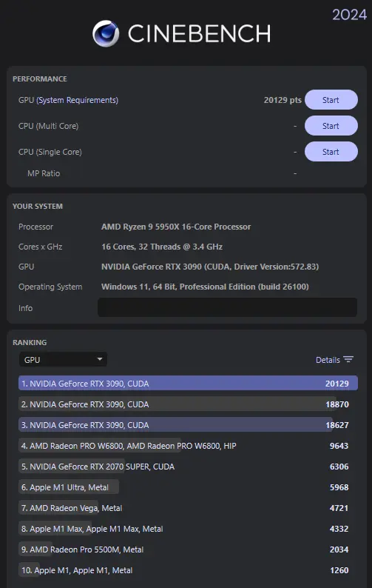Screen dimensions: 372x588
Task: Start the GPU benchmark test
Action: coord(331,100)
